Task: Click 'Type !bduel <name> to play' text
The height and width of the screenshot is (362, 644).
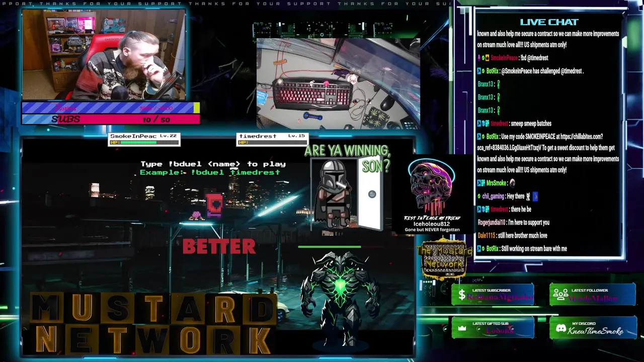Action: point(213,164)
